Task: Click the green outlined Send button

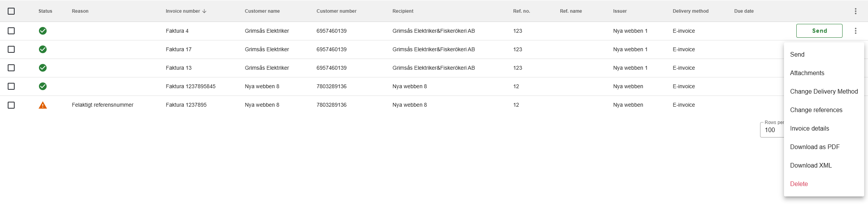Action: coord(819,31)
